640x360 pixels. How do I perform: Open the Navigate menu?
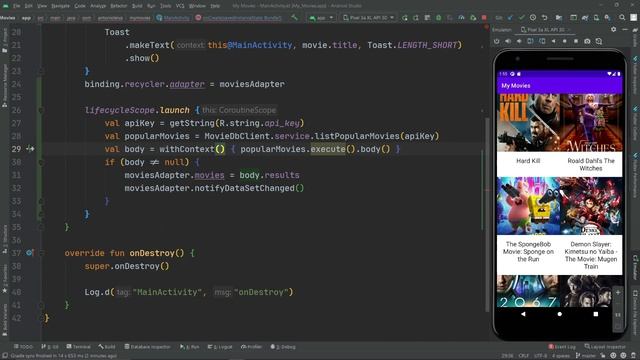point(60,6)
